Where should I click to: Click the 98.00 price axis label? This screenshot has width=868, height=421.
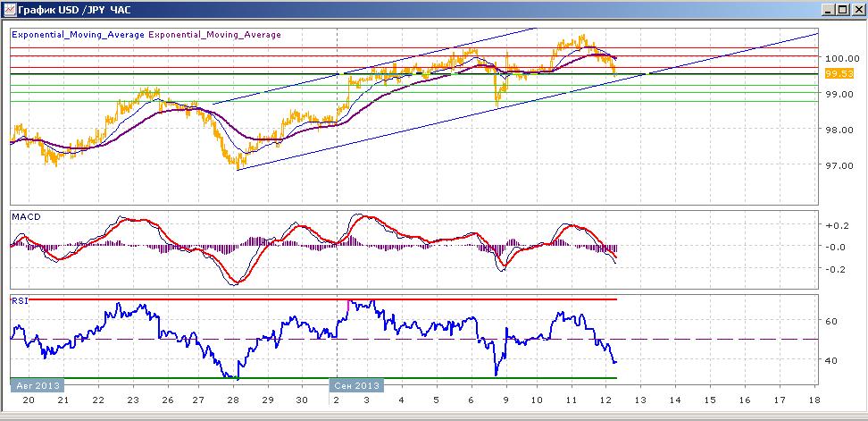(x=839, y=130)
